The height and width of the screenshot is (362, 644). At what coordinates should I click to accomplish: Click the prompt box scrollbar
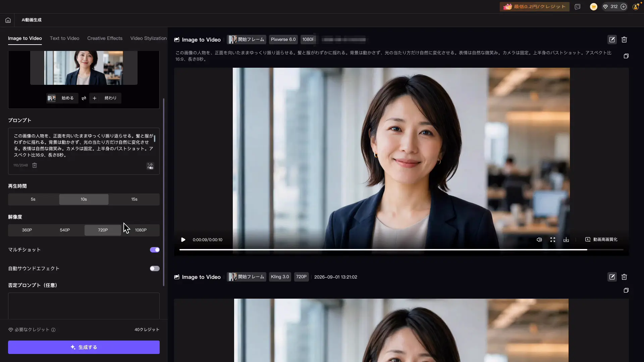point(155,138)
